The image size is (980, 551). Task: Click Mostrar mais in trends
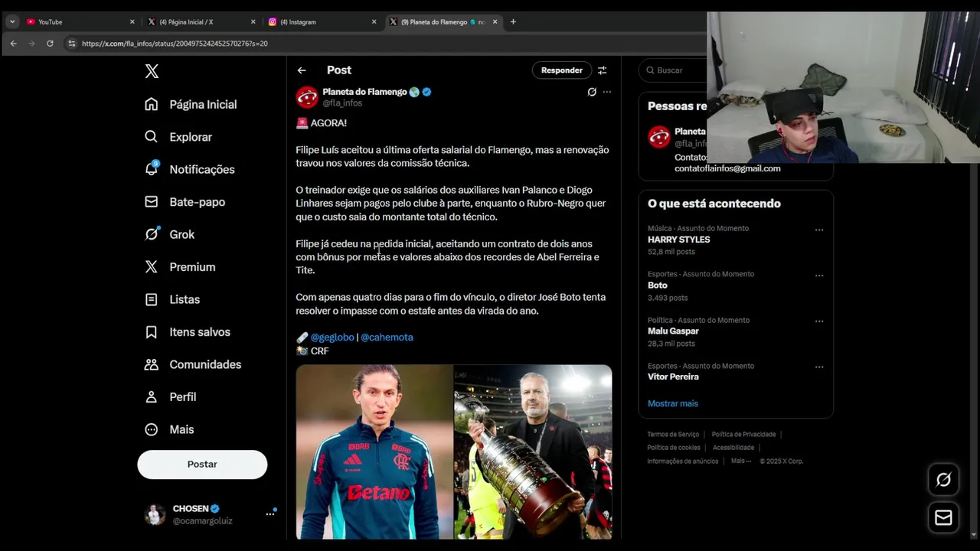[673, 403]
